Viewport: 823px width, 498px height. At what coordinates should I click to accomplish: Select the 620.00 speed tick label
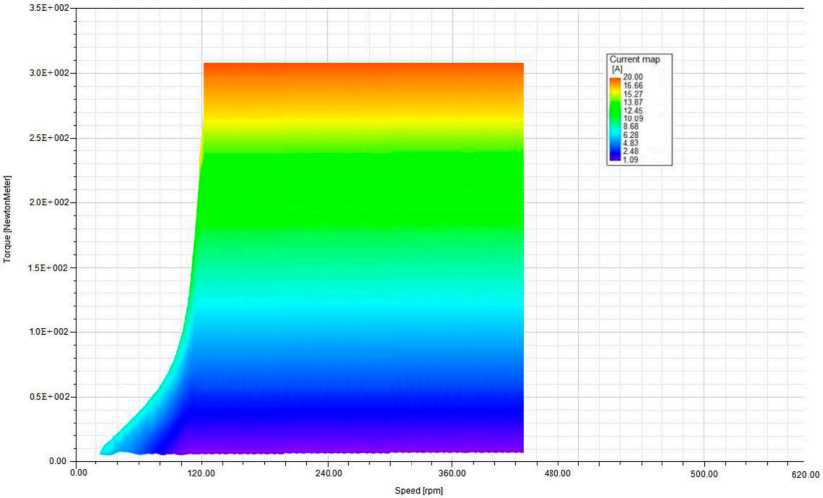click(806, 474)
